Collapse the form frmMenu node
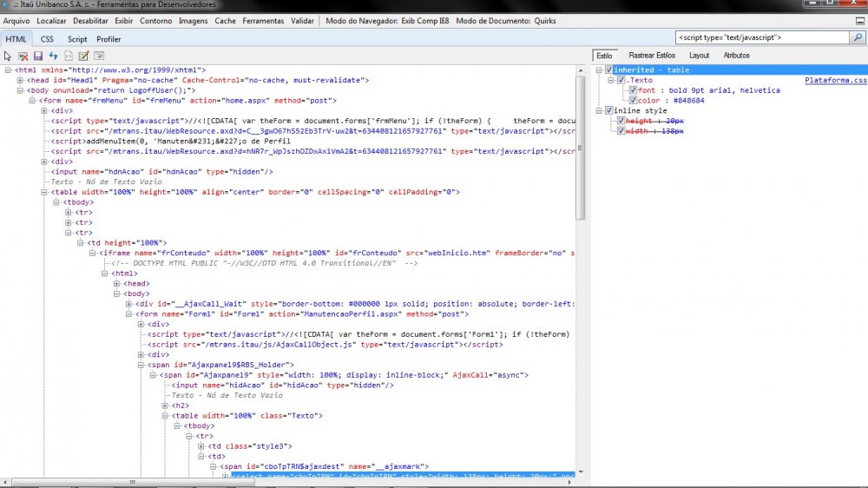The image size is (868, 488). tap(32, 101)
